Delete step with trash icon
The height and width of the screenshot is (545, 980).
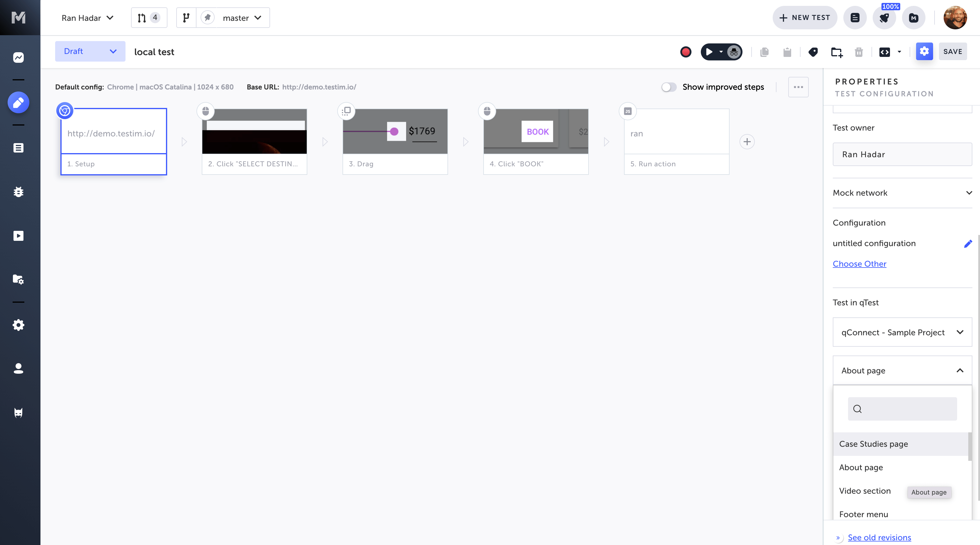click(859, 52)
